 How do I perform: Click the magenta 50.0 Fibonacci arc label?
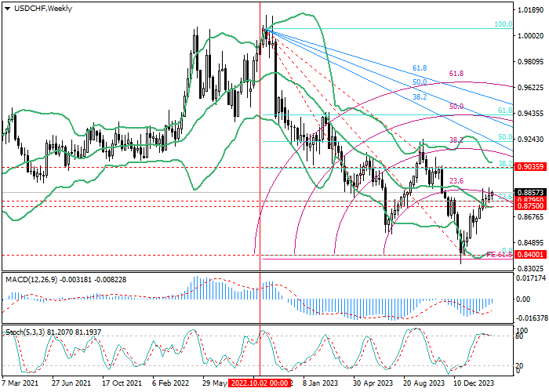[x=456, y=107]
